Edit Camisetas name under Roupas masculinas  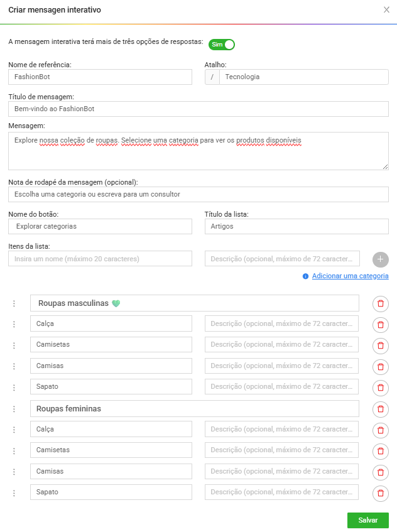pos(111,345)
